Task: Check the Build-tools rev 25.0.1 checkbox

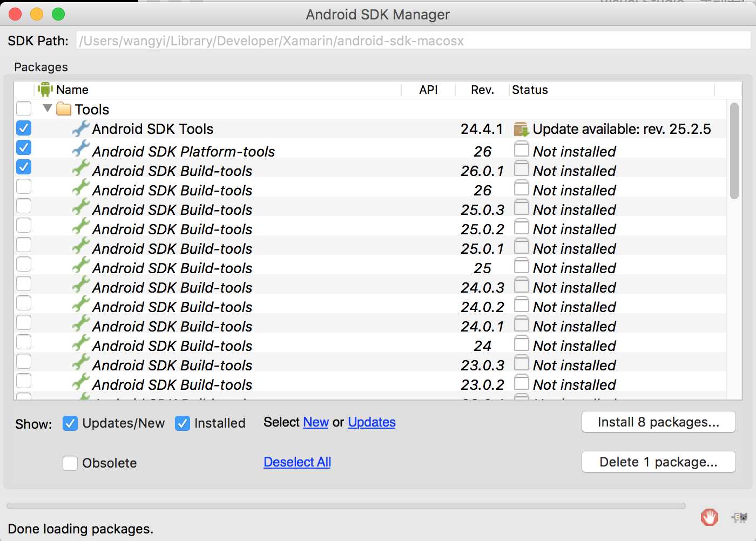Action: point(24,245)
